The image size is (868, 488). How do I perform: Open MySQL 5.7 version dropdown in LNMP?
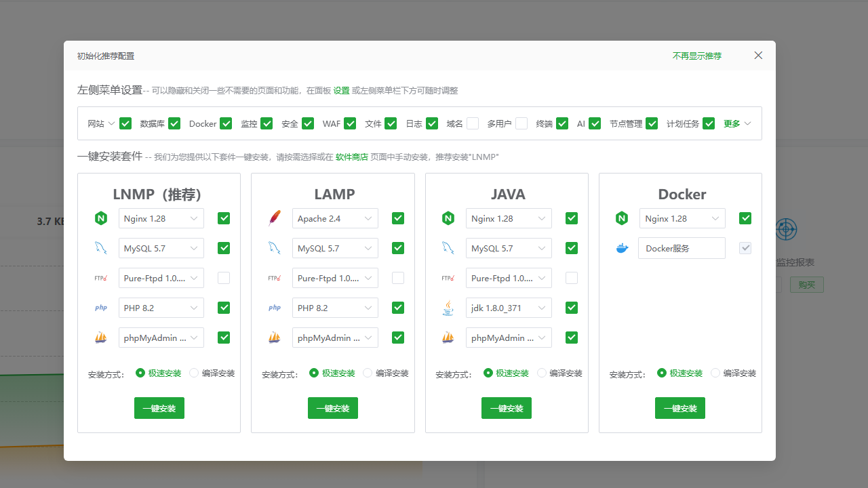161,248
